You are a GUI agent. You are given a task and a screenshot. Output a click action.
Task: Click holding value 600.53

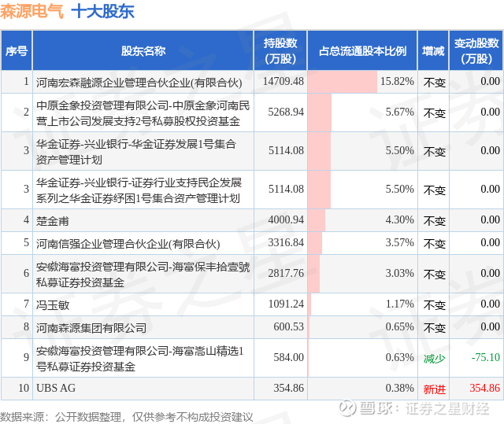(289, 326)
